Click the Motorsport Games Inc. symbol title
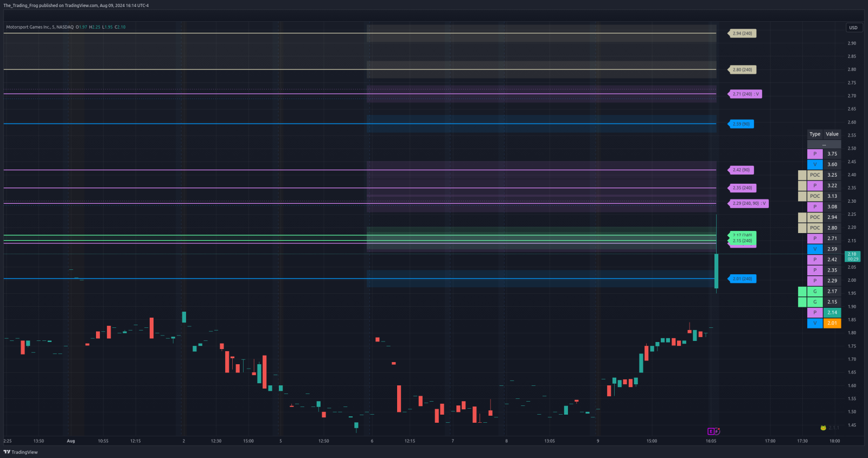 click(x=40, y=27)
